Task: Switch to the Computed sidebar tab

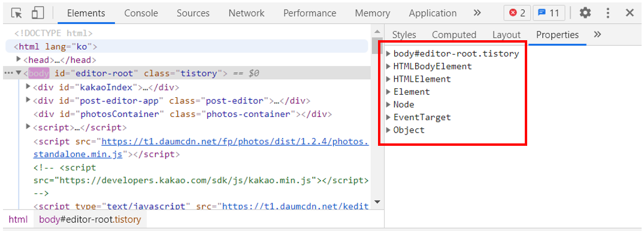Action: point(454,35)
